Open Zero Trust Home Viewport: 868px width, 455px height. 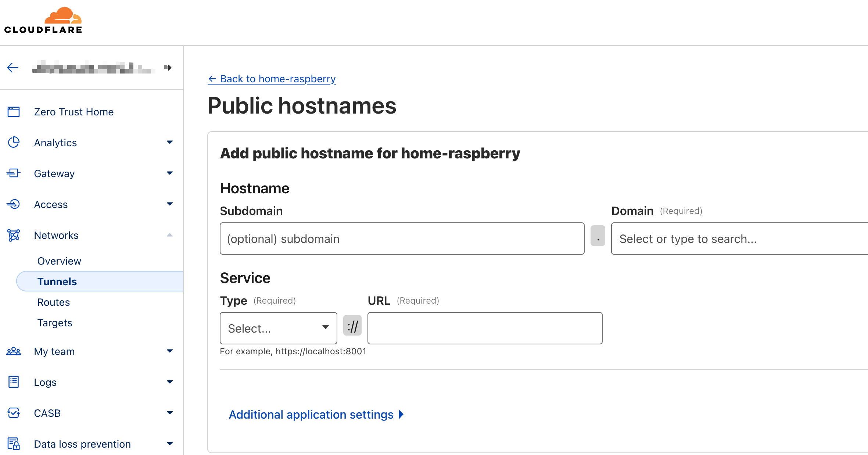pos(74,112)
